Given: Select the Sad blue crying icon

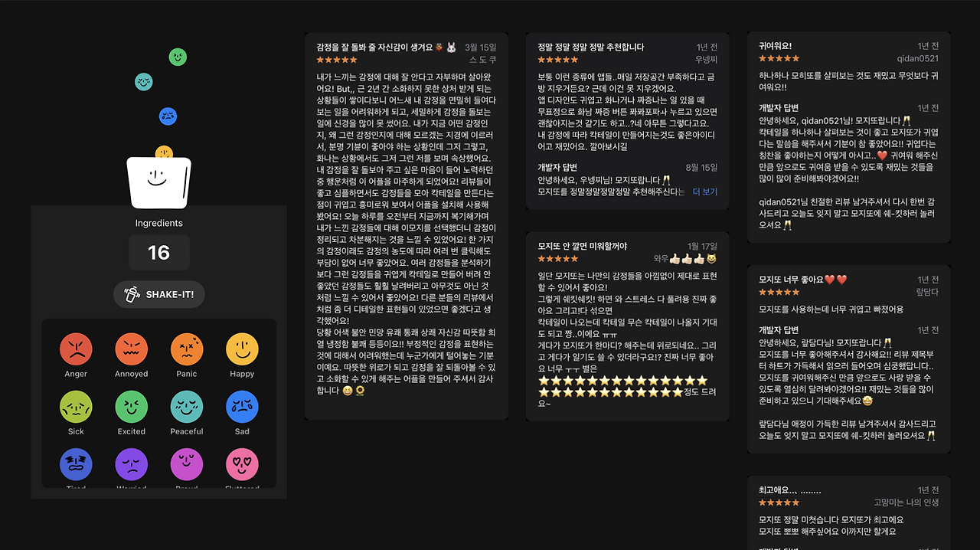Looking at the screenshot, I should [241, 407].
